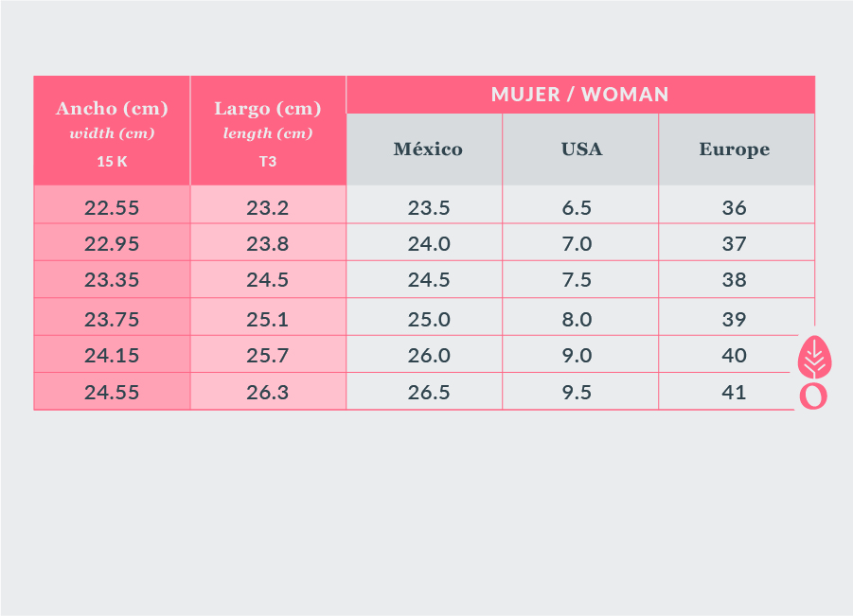Select width value 24.15 cell
Image resolution: width=853 pixels, height=616 pixels.
click(x=112, y=356)
